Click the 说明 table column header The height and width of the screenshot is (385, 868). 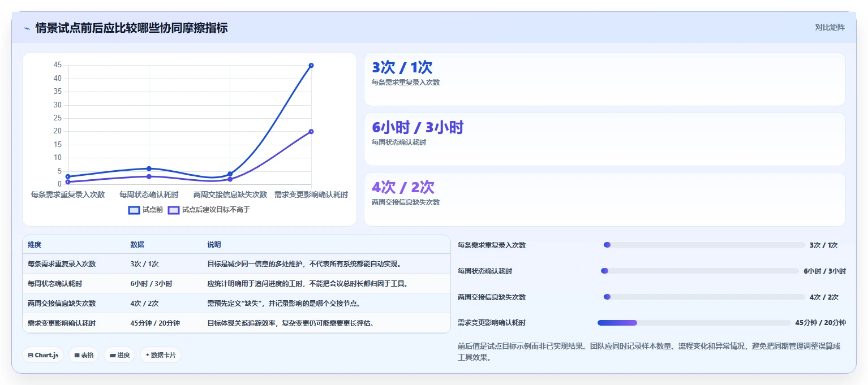coord(214,245)
